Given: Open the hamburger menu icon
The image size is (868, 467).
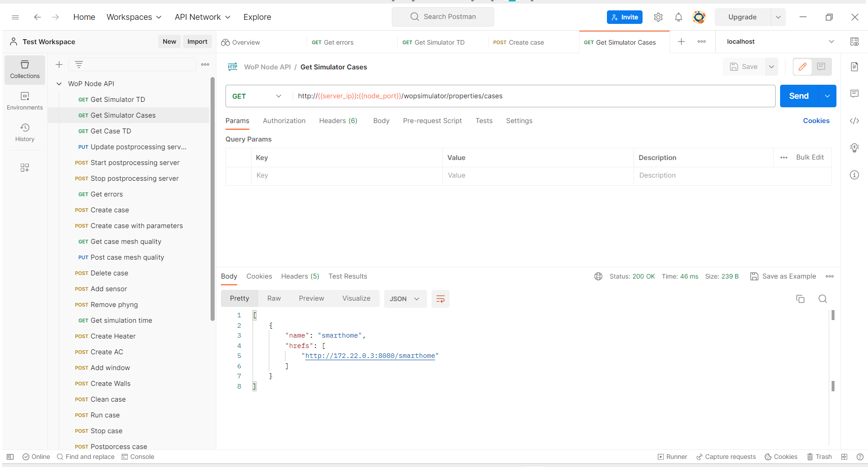Looking at the screenshot, I should (x=15, y=17).
